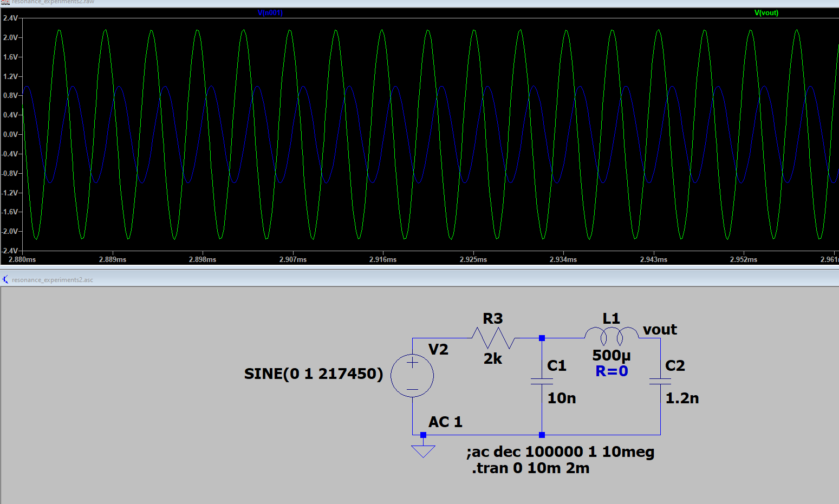Click the 2k resistor value
839x504 pixels.
click(493, 358)
